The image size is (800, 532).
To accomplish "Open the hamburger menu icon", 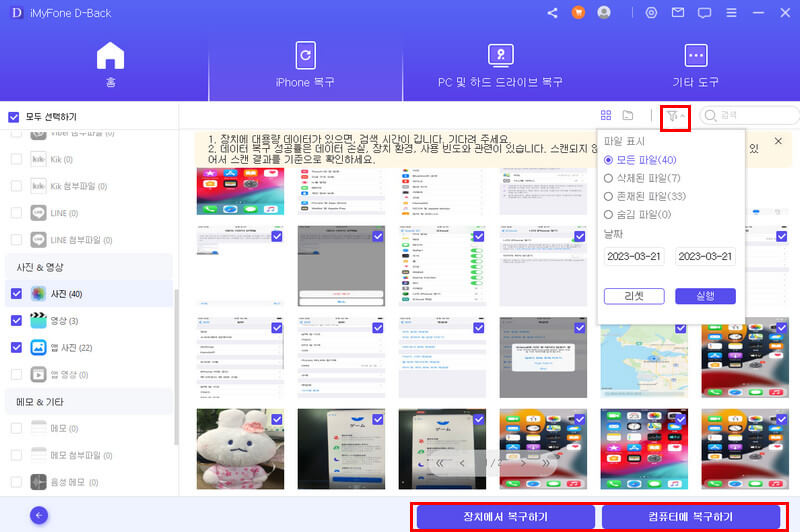I will 731,13.
